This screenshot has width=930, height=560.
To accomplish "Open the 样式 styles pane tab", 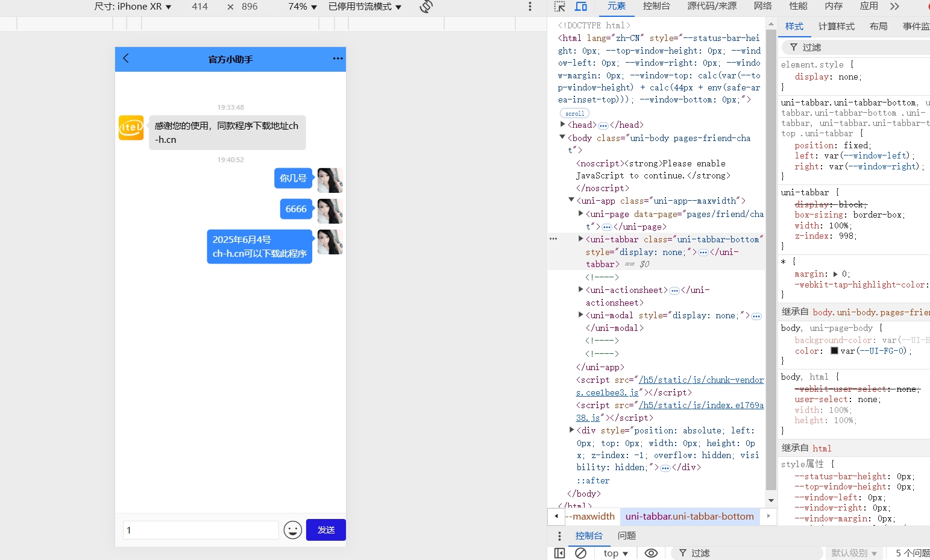I will [794, 27].
